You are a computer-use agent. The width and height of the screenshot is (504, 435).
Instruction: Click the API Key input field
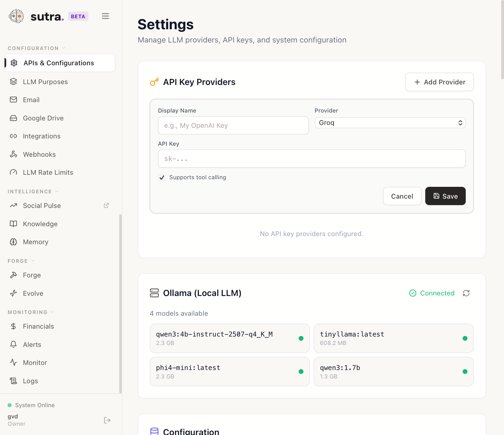pos(312,159)
